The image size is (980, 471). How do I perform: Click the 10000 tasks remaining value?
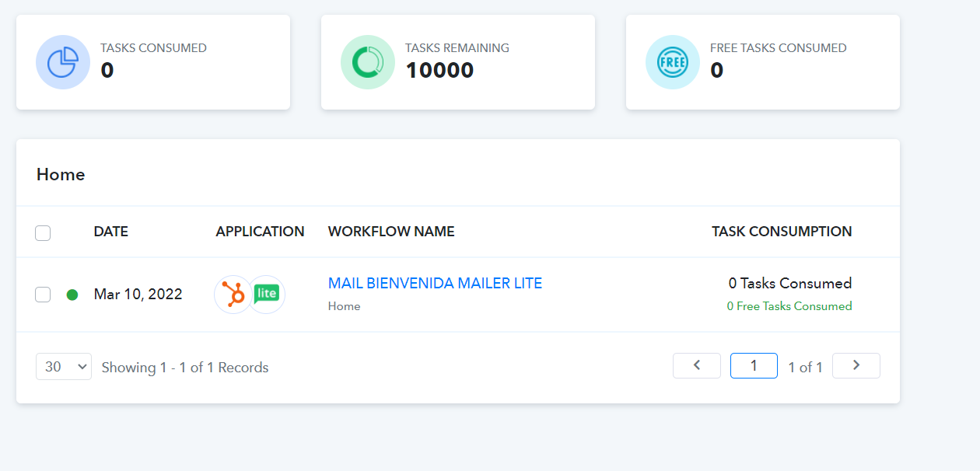click(439, 70)
